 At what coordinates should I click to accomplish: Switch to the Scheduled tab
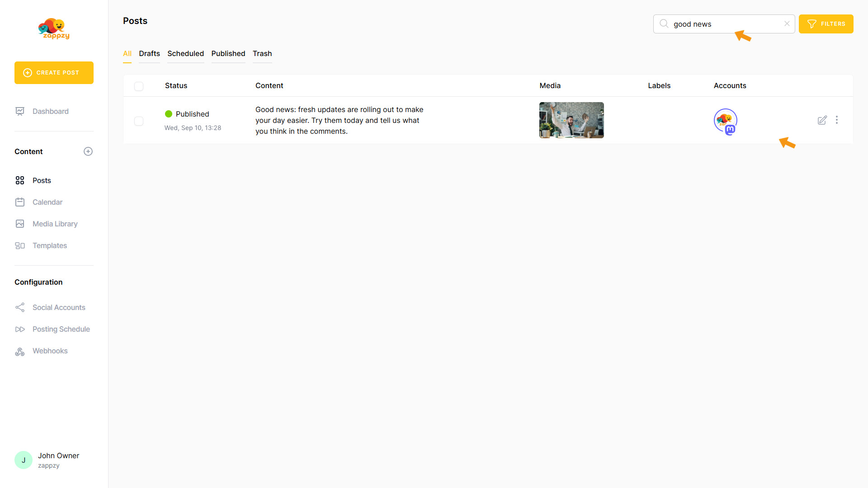(185, 53)
